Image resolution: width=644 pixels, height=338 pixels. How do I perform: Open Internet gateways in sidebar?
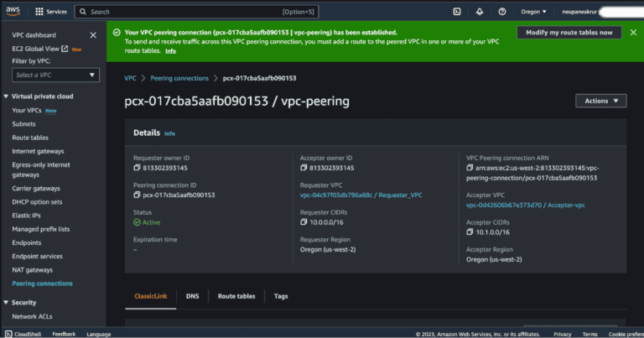[38, 151]
